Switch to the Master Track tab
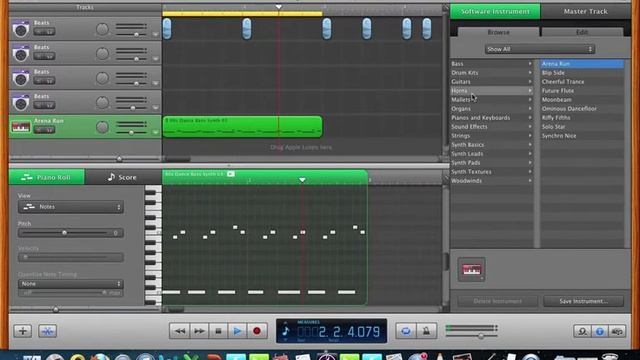 585,11
